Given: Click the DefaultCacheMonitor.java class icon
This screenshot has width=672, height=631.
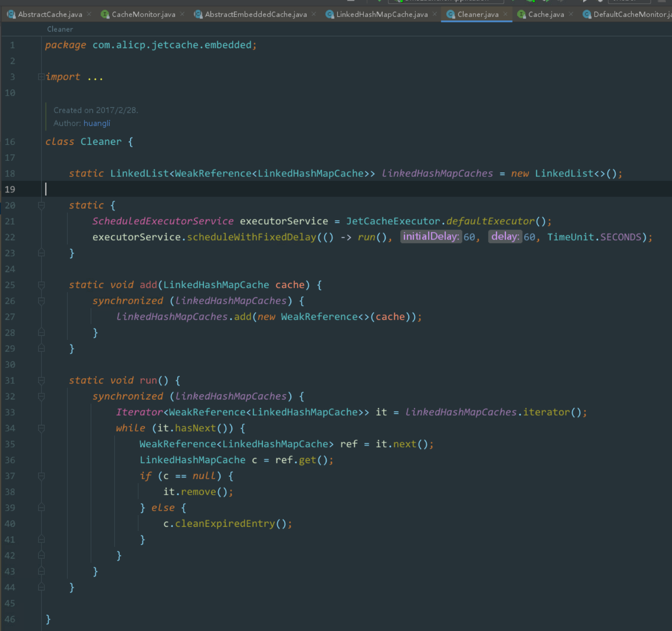Looking at the screenshot, I should coord(587,15).
